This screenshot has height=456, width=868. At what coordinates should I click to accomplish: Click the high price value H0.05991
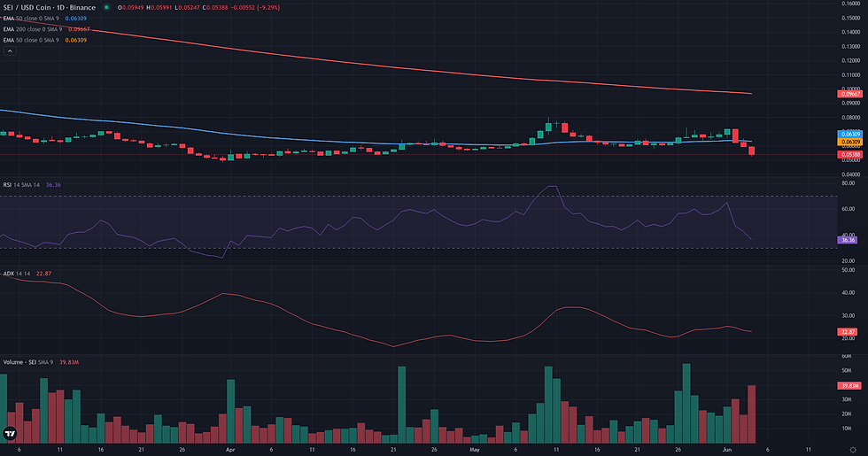coord(159,8)
